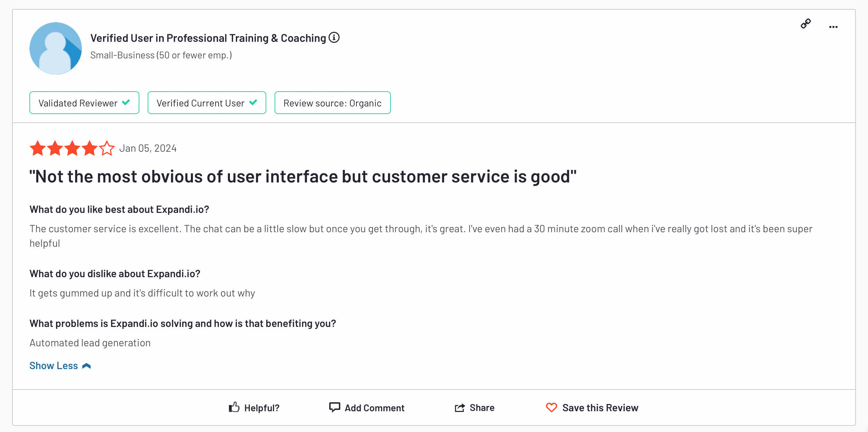Click the Review source: Organic badge
The image size is (868, 432).
[x=332, y=103]
